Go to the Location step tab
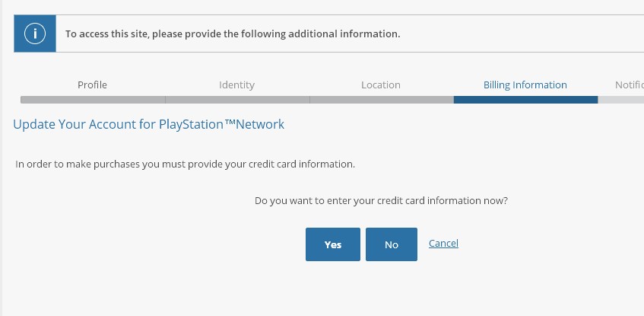644x316 pixels. click(x=381, y=85)
